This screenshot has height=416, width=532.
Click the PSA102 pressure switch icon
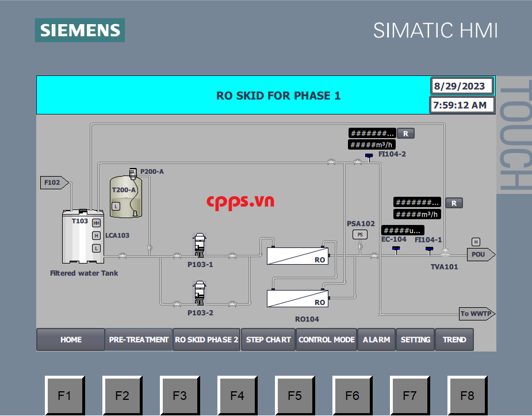[x=359, y=235]
